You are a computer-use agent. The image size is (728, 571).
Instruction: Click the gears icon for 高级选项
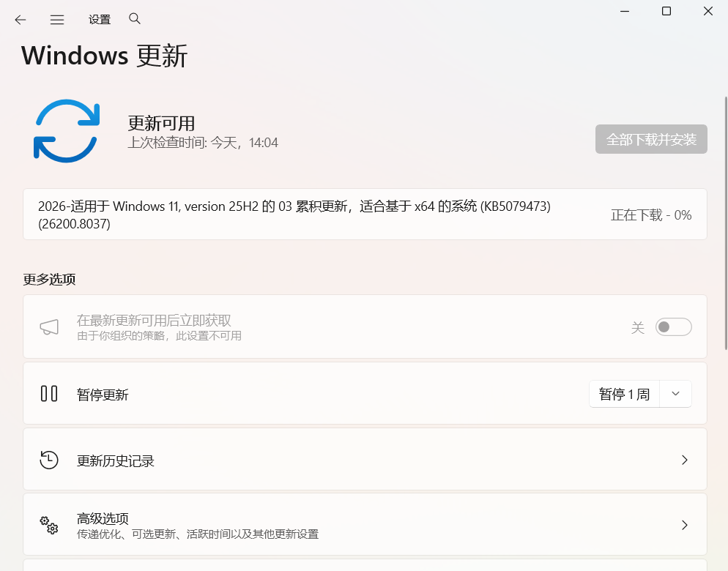coord(49,525)
